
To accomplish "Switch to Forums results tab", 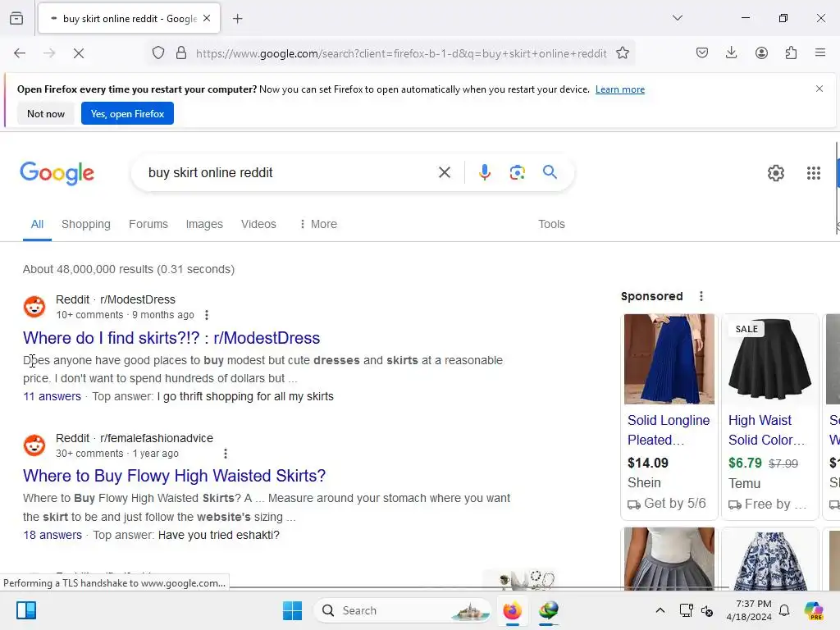I will tap(148, 224).
